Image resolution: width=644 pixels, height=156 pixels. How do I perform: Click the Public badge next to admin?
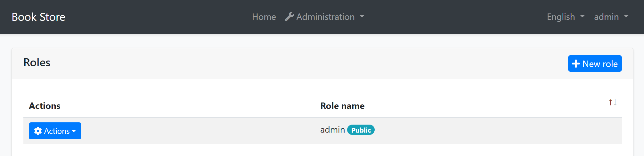pyautogui.click(x=361, y=130)
